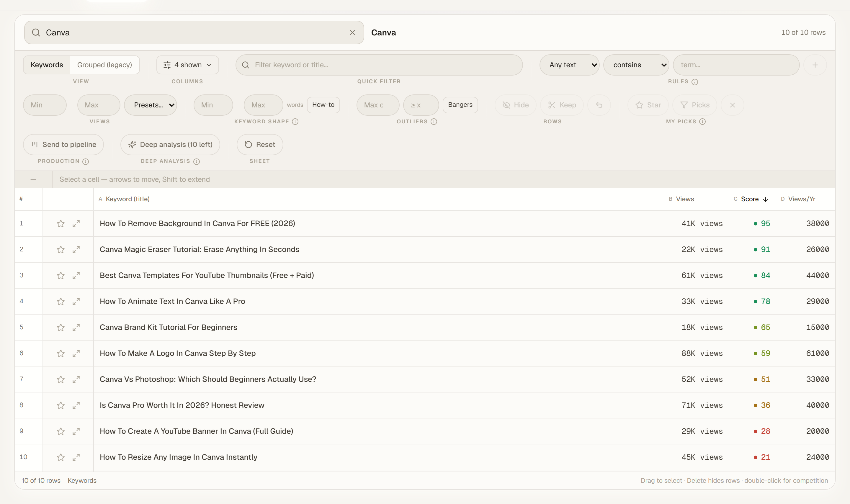The image size is (850, 504).
Task: Clear the Canva search box with the X icon
Action: [x=352, y=32]
